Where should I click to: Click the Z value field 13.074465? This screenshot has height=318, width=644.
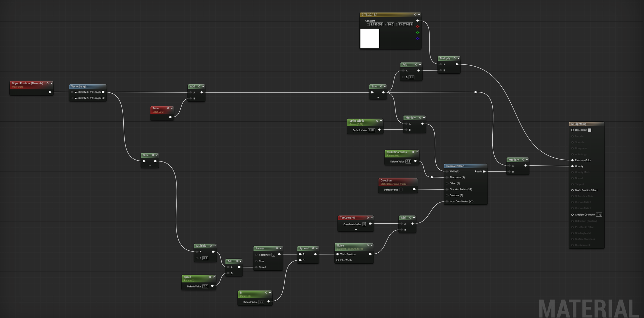(x=405, y=24)
